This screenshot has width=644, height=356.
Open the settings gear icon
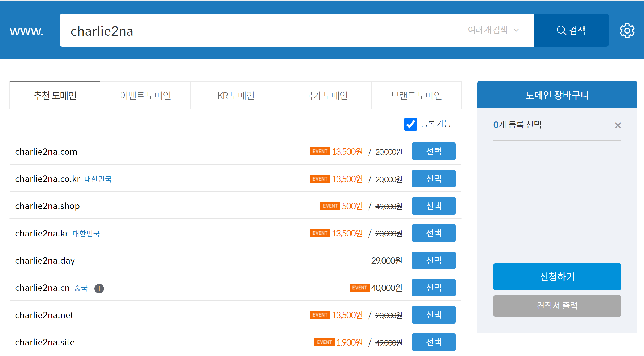627,31
